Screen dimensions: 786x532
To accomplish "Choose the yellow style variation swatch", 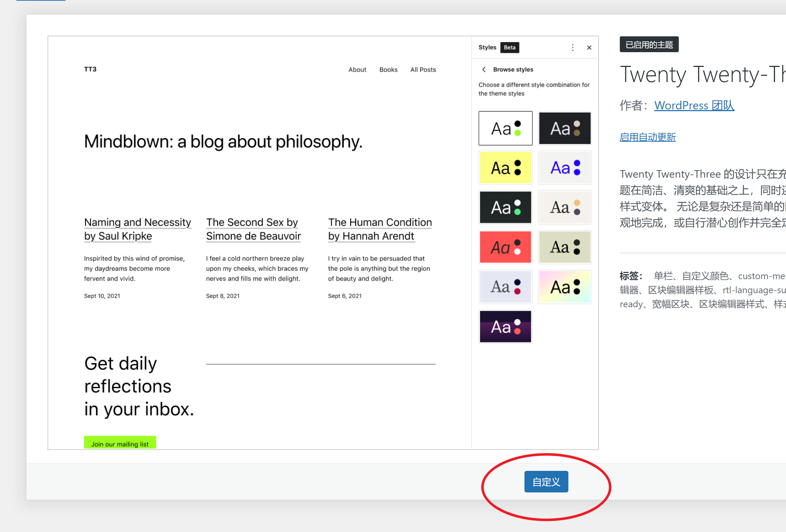I will click(x=505, y=168).
